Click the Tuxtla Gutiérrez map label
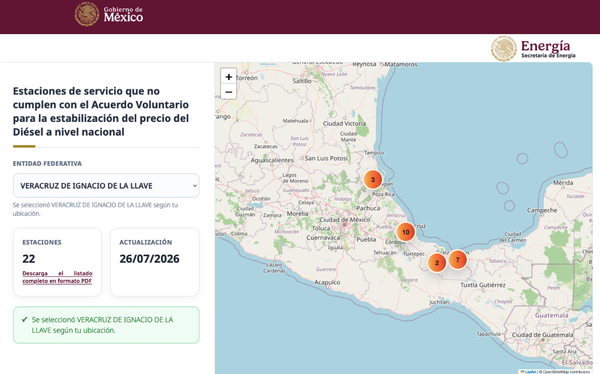Image resolution: width=600 pixels, height=374 pixels. 483,285
